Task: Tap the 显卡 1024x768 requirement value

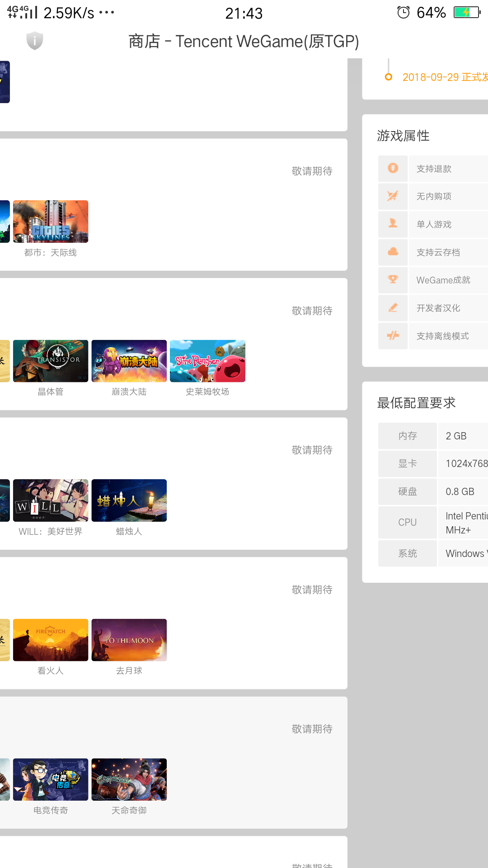Action: pyautogui.click(x=467, y=463)
